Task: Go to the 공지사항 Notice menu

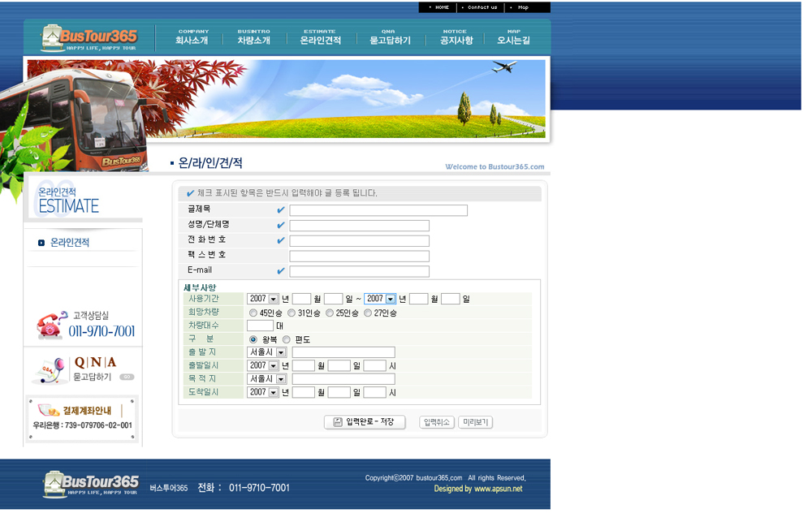Action: pyautogui.click(x=456, y=37)
